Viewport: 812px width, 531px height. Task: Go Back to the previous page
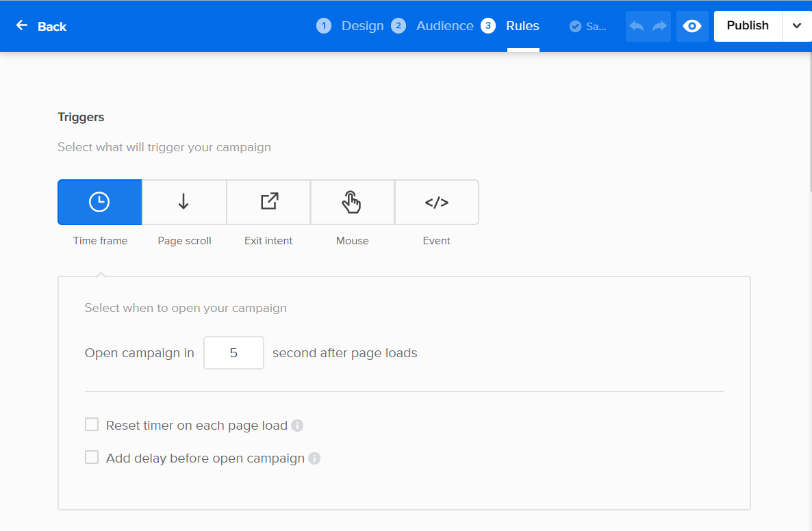[42, 26]
